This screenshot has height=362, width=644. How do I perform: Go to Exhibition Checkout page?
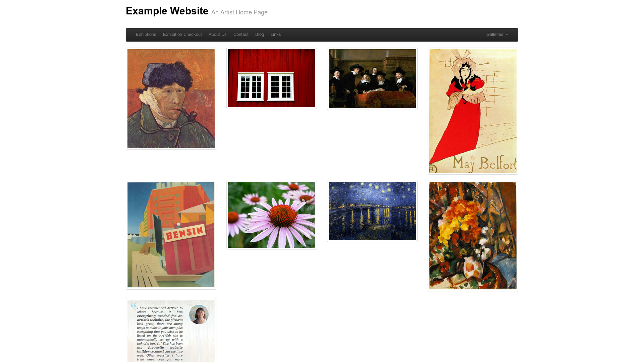coord(182,35)
